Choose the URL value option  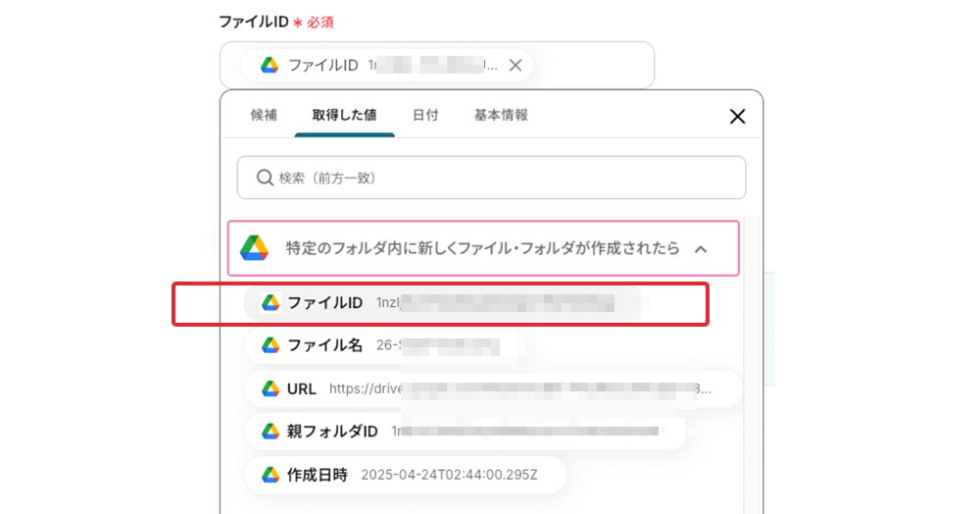(490, 388)
